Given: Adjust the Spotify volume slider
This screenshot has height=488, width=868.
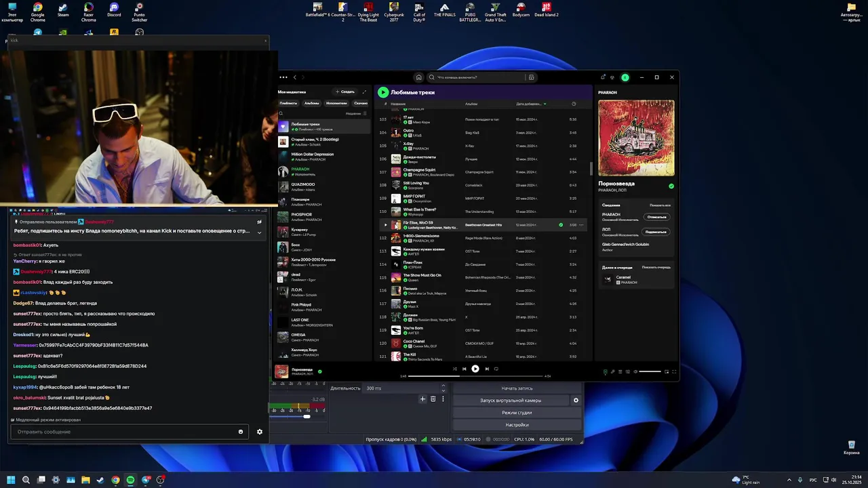Looking at the screenshot, I should pos(650,371).
